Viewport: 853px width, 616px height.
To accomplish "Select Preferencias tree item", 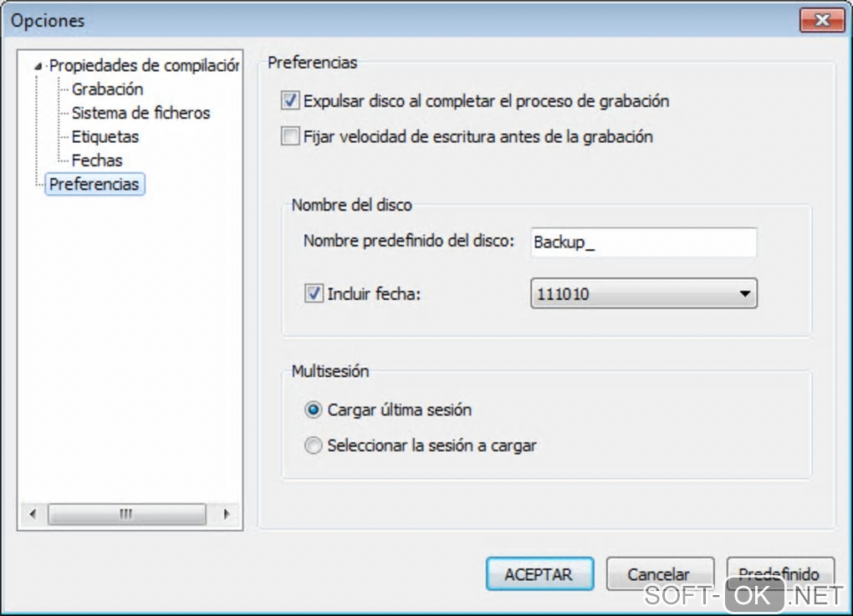I will (x=94, y=184).
